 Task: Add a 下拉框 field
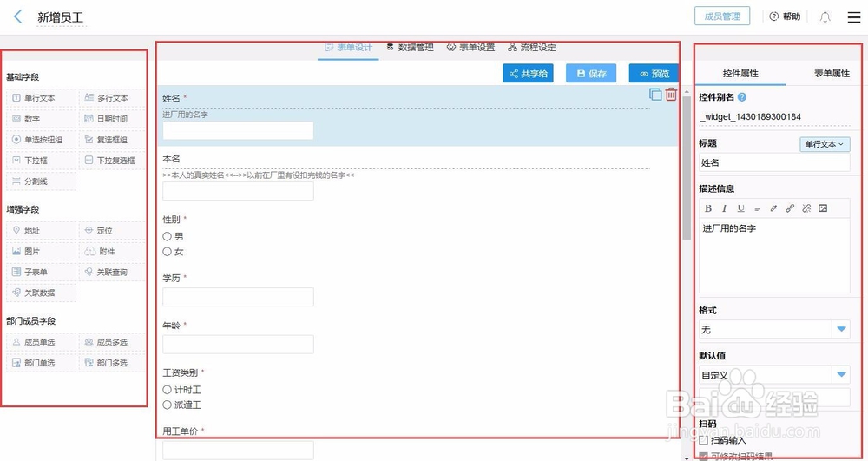41,161
